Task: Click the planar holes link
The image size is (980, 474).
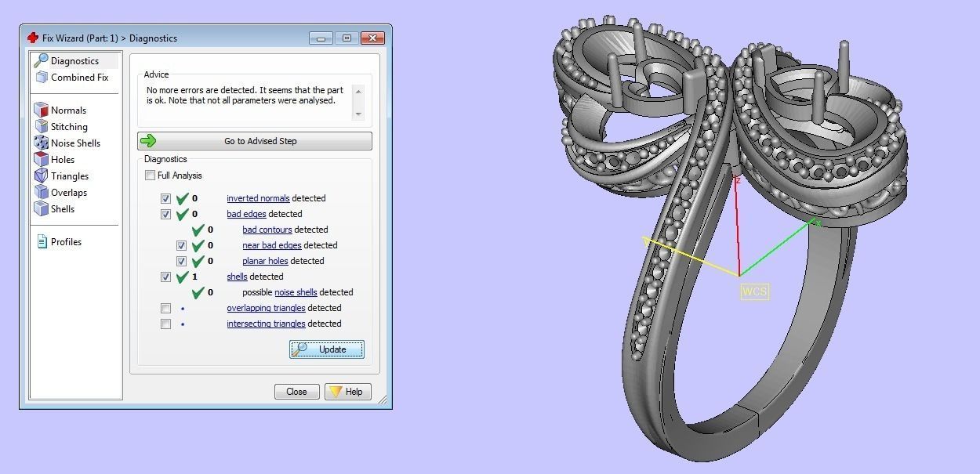Action: pyautogui.click(x=265, y=261)
